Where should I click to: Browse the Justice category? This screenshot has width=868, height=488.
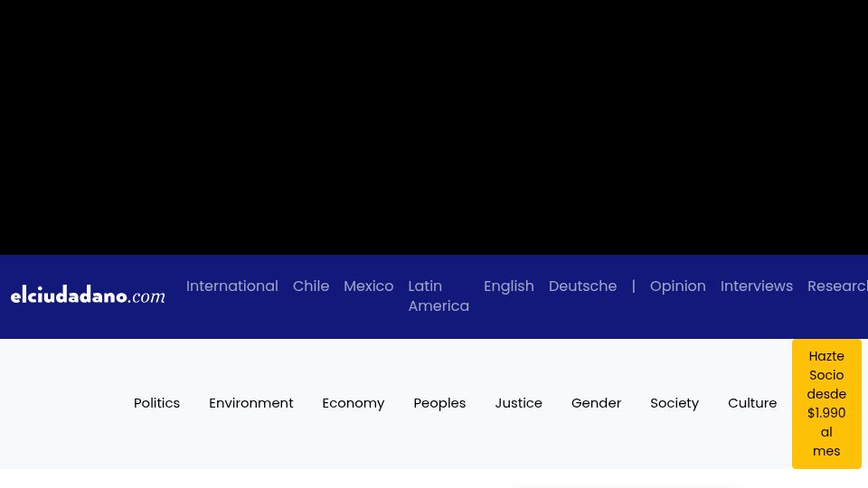coord(519,403)
